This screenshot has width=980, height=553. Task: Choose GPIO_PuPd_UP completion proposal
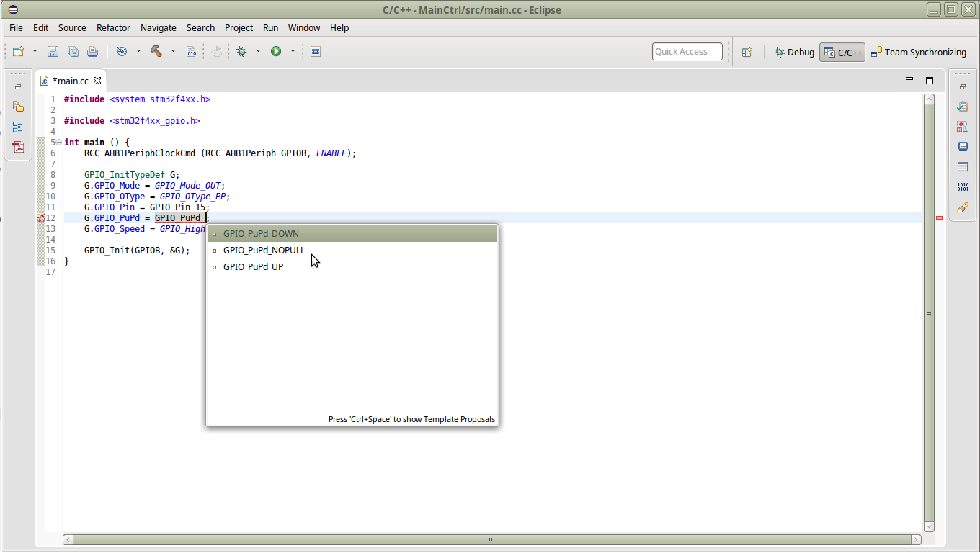coord(352,266)
